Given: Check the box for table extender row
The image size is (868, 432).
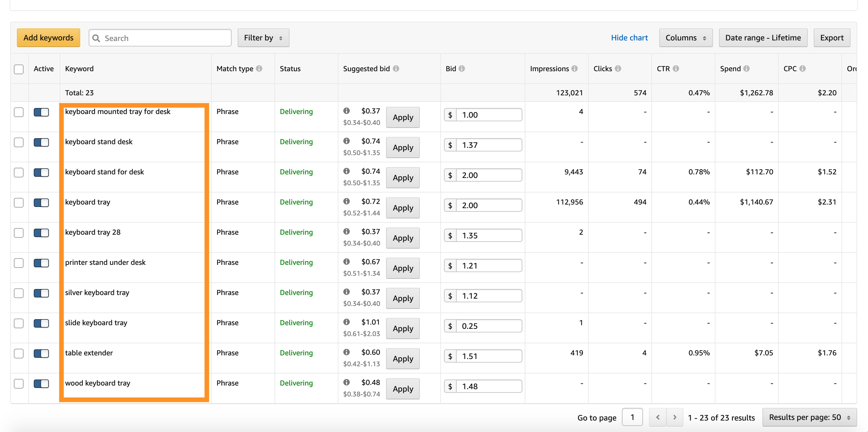Looking at the screenshot, I should [x=19, y=353].
